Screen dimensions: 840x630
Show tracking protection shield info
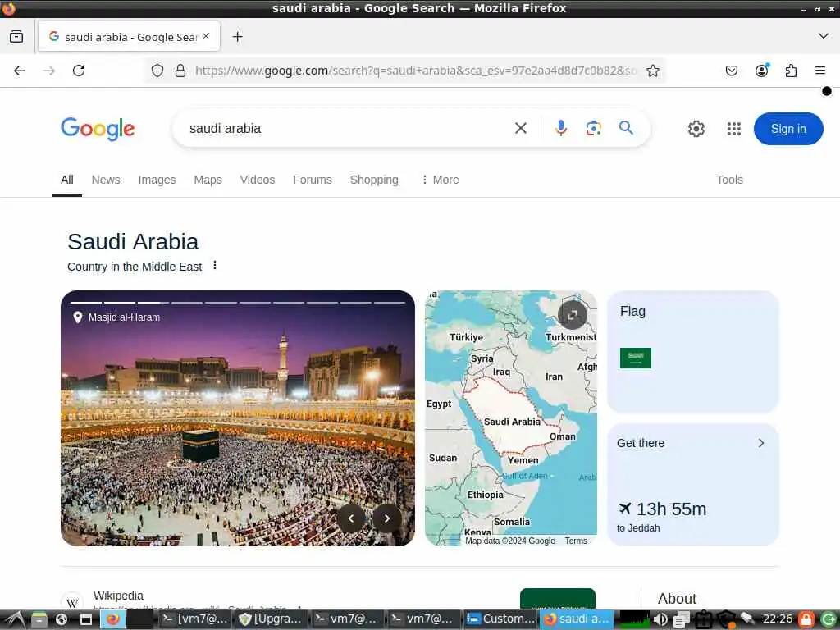[x=157, y=71]
